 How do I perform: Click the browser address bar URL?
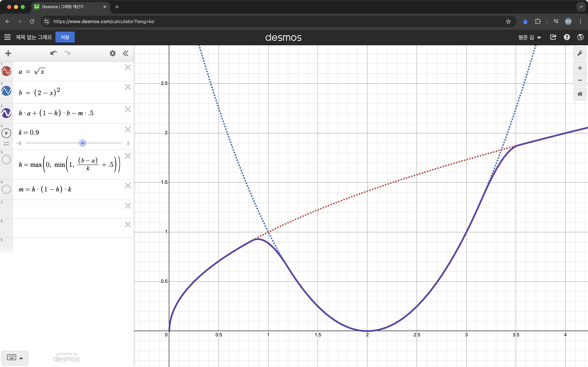pos(104,21)
